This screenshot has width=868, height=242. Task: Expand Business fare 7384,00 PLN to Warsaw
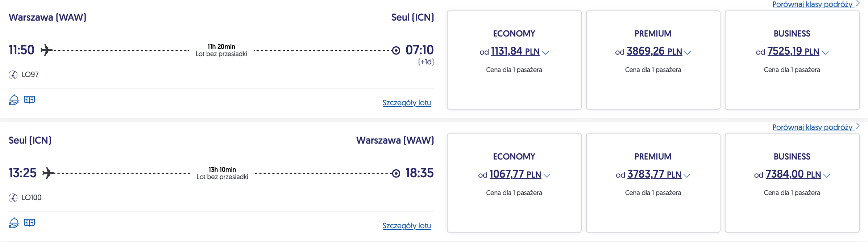point(792,175)
